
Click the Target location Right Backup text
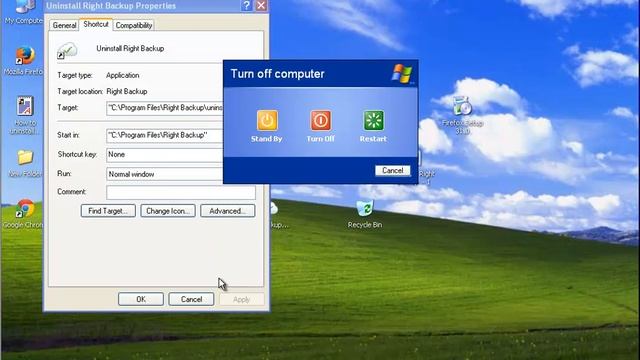tap(127, 91)
